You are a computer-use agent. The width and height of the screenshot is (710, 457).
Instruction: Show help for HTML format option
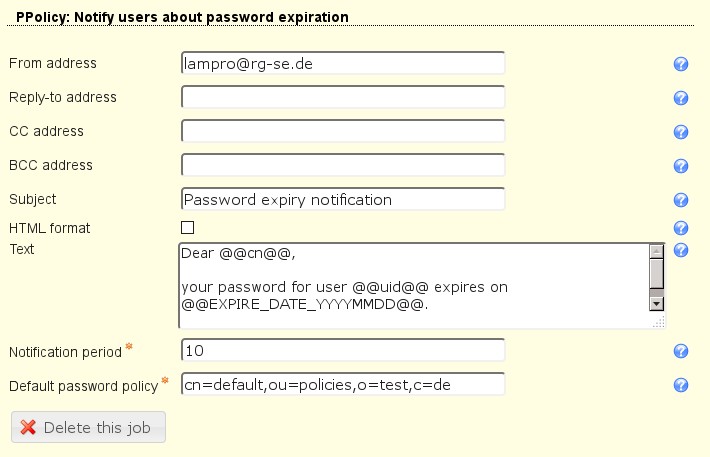681,228
